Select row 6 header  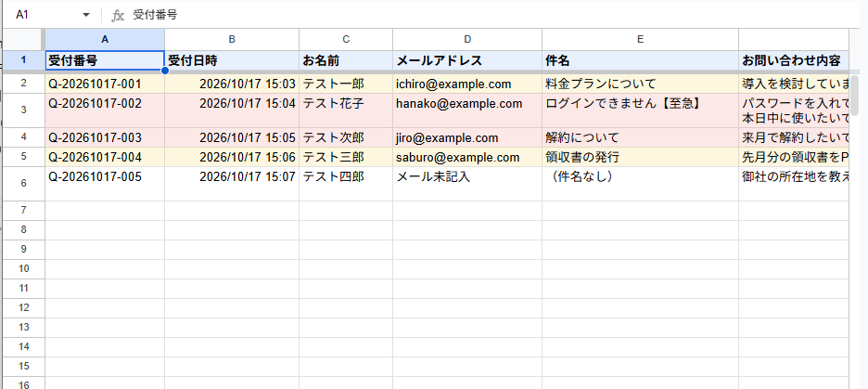click(x=23, y=184)
